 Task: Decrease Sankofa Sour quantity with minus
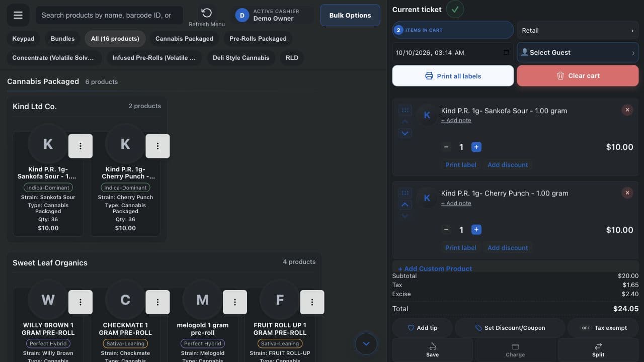[446, 147]
